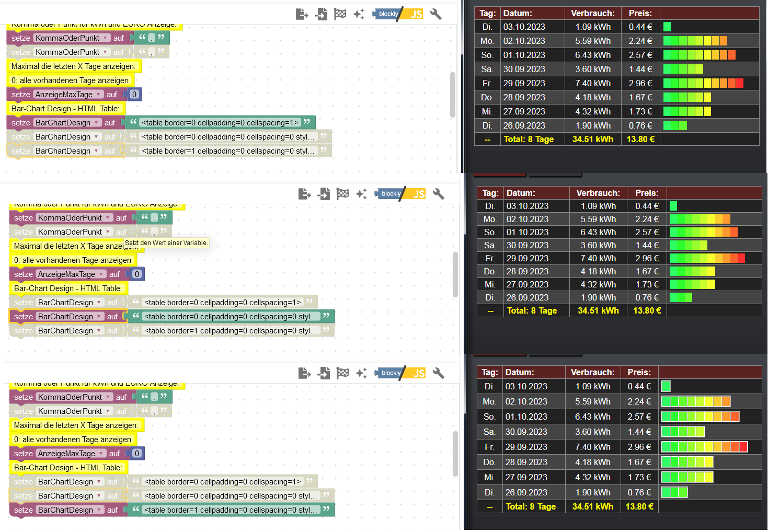Image resolution: width=768 pixels, height=532 pixels.
Task: Click the 'Verbrauch:' column header in the top table
Action: [592, 13]
